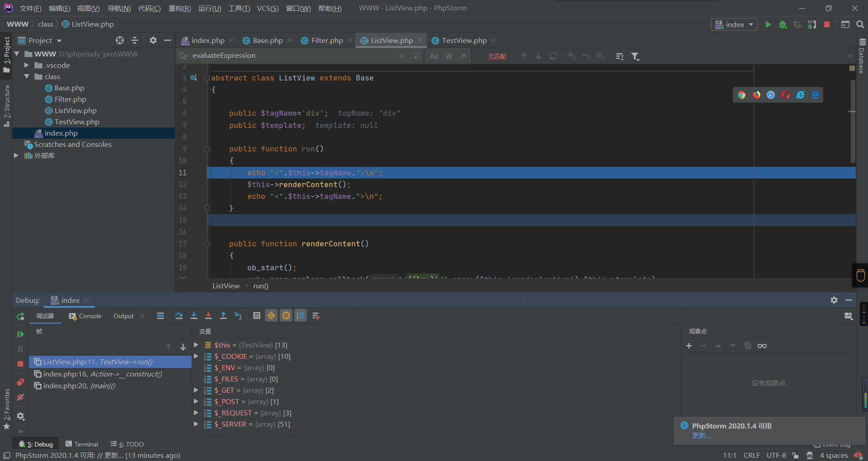Toggle words option W in search bar
The width and height of the screenshot is (868, 461).
449,56
